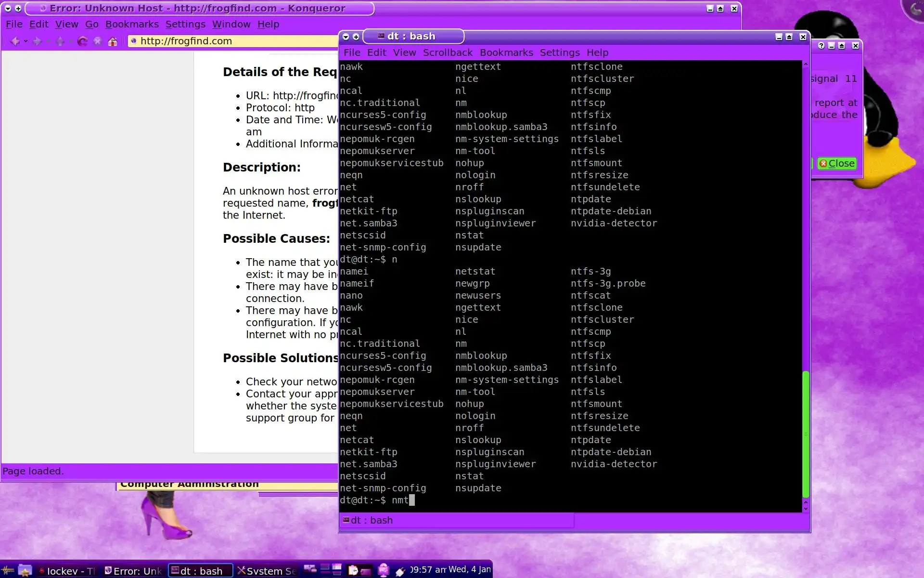Image resolution: width=924 pixels, height=578 pixels.
Task: Click the clipboard tray icon
Action: click(x=353, y=570)
